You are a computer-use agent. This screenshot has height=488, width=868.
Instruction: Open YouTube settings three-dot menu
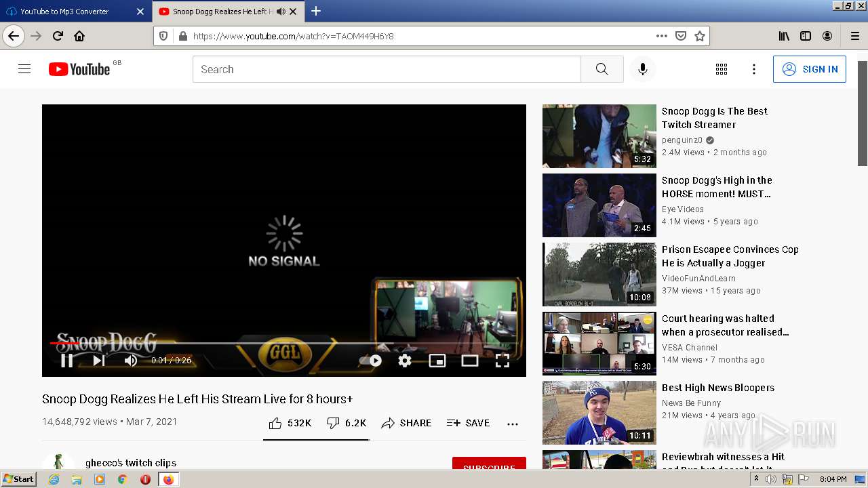pyautogui.click(x=754, y=69)
